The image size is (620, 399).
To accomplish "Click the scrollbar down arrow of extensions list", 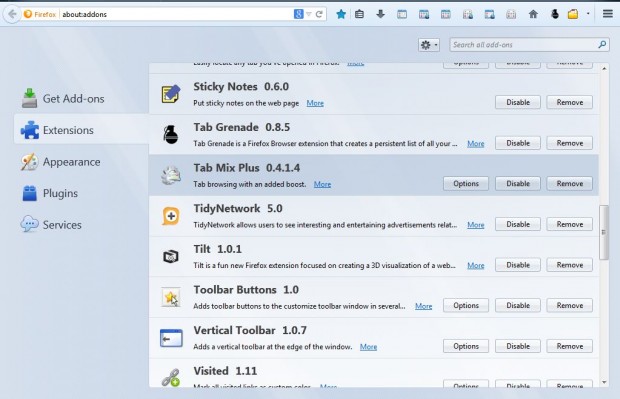I will pyautogui.click(x=604, y=382).
